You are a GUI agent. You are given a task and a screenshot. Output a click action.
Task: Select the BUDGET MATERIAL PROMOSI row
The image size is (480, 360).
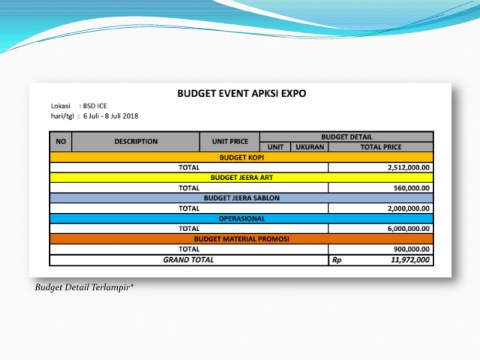(x=242, y=239)
